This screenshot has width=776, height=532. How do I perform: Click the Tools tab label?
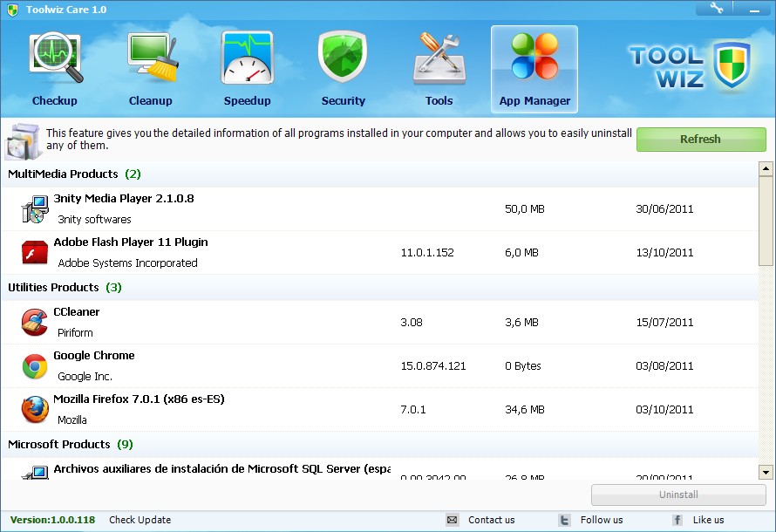click(439, 100)
